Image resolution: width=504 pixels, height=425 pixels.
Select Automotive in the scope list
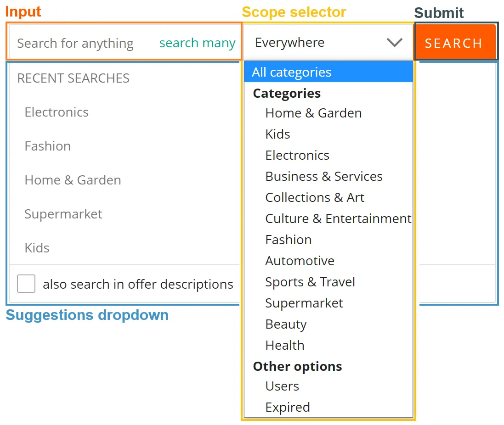300,261
